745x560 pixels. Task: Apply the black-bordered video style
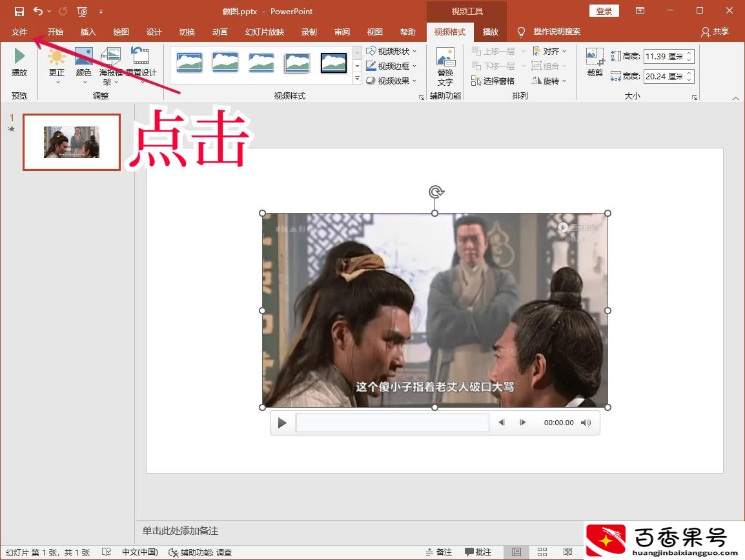coord(334,63)
